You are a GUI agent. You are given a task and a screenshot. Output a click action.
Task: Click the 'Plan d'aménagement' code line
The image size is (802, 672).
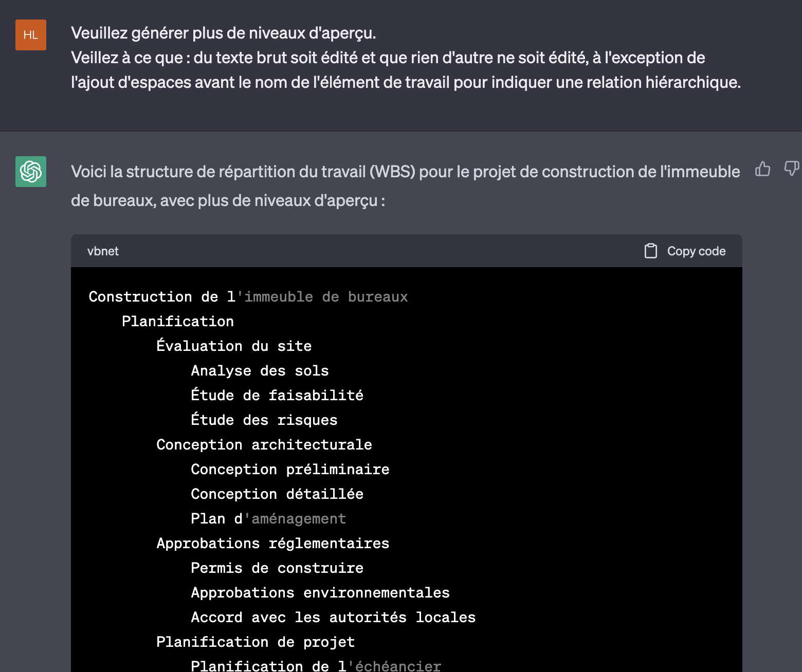point(268,519)
